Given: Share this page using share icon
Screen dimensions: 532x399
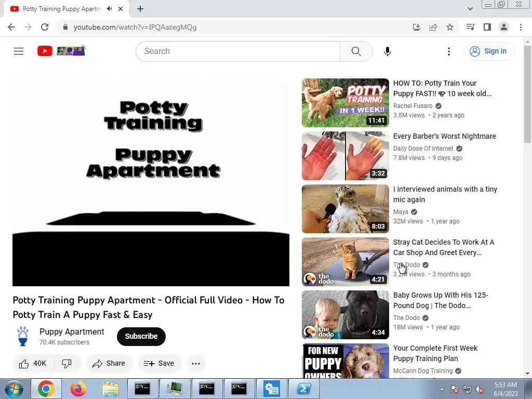Looking at the screenshot, I should pos(433,27).
